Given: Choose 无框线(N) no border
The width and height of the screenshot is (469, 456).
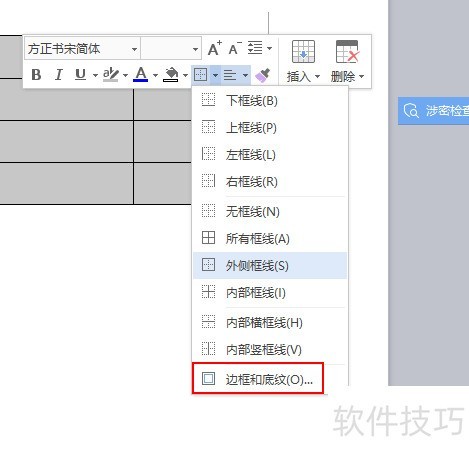Looking at the screenshot, I should [x=270, y=211].
